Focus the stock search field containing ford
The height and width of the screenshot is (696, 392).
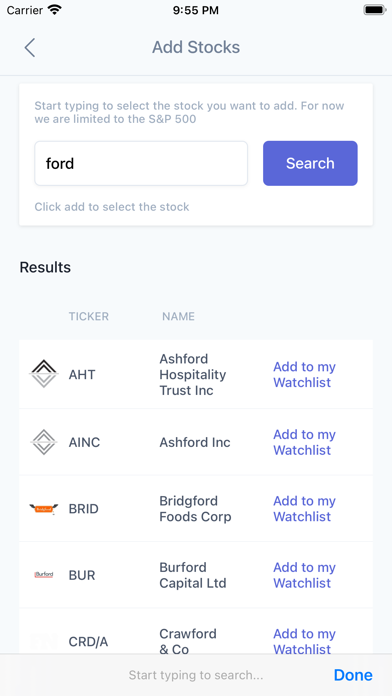pos(141,163)
